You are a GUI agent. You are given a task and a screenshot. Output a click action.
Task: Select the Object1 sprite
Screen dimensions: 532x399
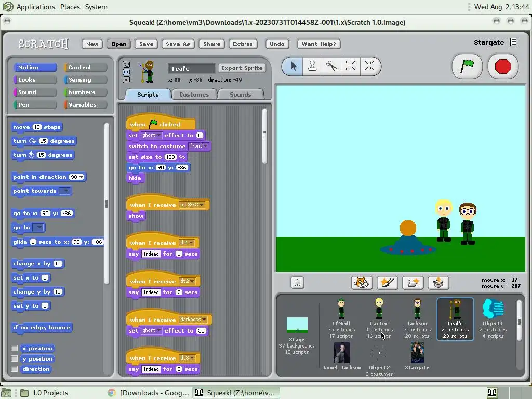[x=493, y=318]
